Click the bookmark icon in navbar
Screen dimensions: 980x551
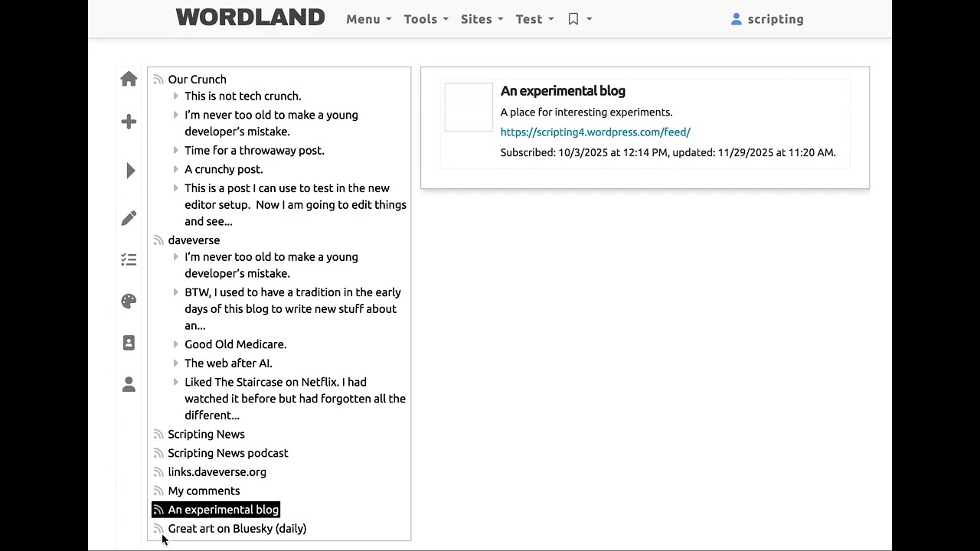[573, 19]
